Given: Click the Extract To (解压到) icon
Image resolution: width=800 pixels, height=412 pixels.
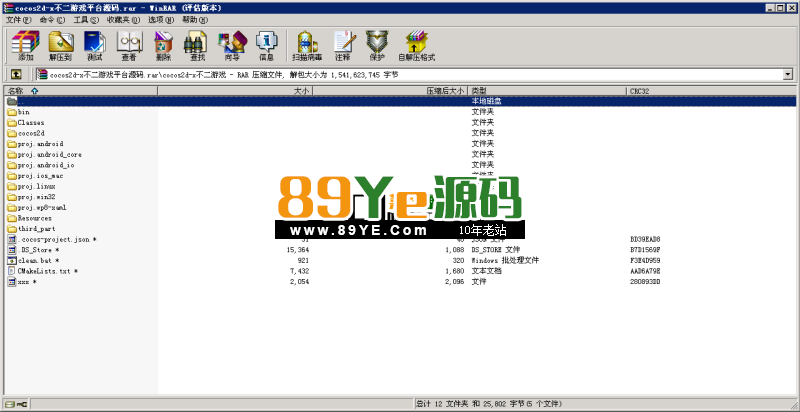Looking at the screenshot, I should [x=60, y=46].
